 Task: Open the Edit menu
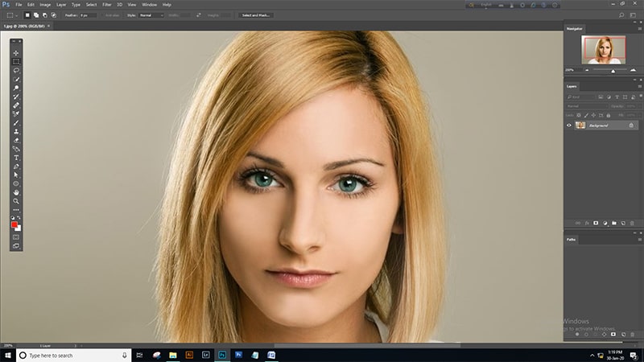pyautogui.click(x=31, y=5)
